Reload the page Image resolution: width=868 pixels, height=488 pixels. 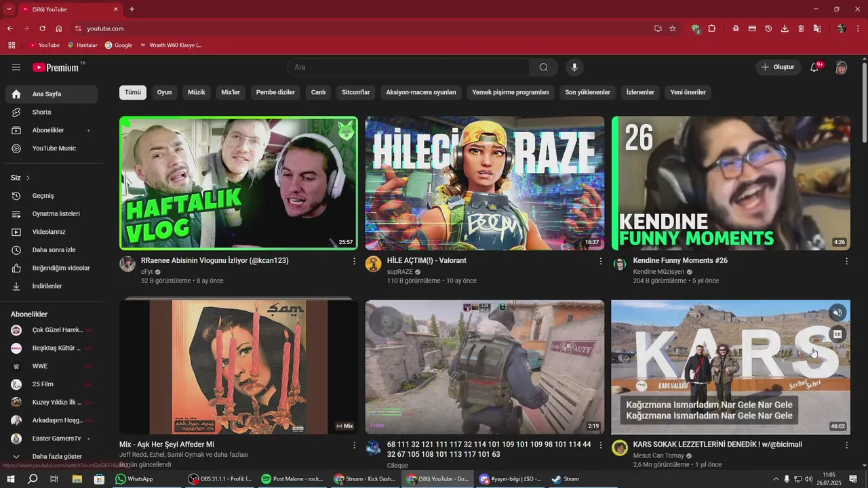click(42, 28)
